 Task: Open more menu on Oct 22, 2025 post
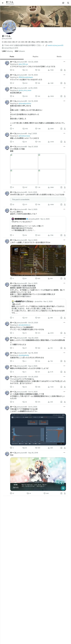pos(64,62)
